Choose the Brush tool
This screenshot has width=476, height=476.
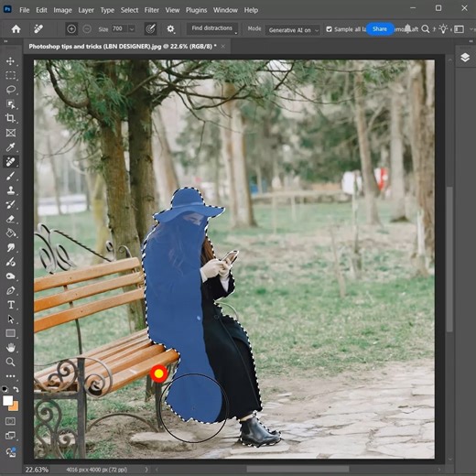pyautogui.click(x=10, y=176)
